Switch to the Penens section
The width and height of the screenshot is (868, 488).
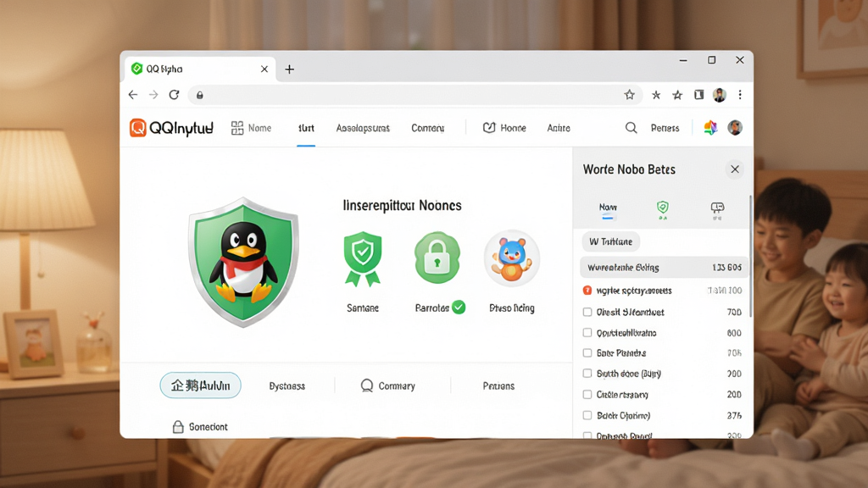point(498,386)
